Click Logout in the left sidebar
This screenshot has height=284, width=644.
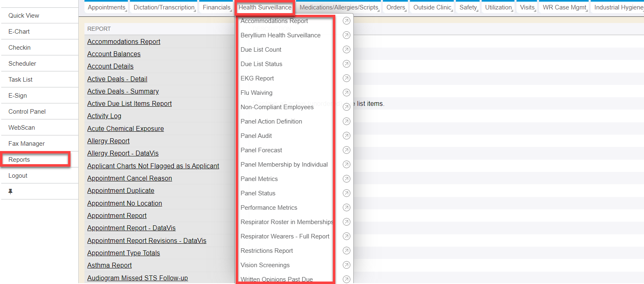[x=18, y=176]
